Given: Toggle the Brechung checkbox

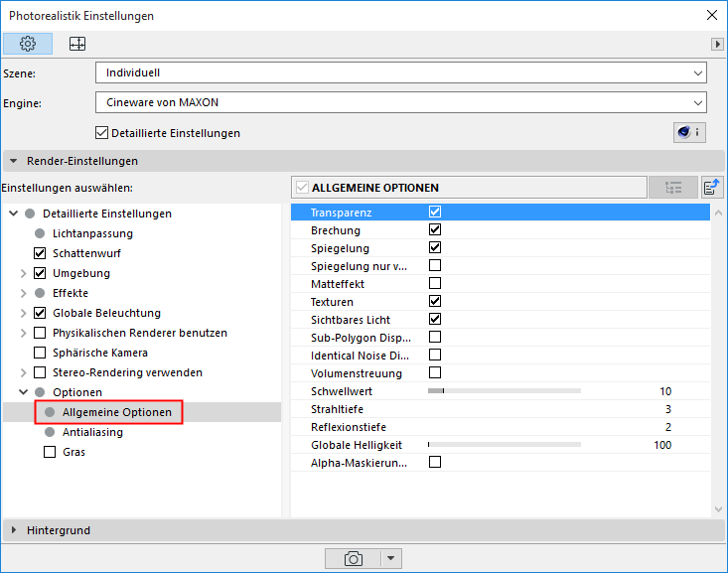Looking at the screenshot, I should click(x=435, y=229).
